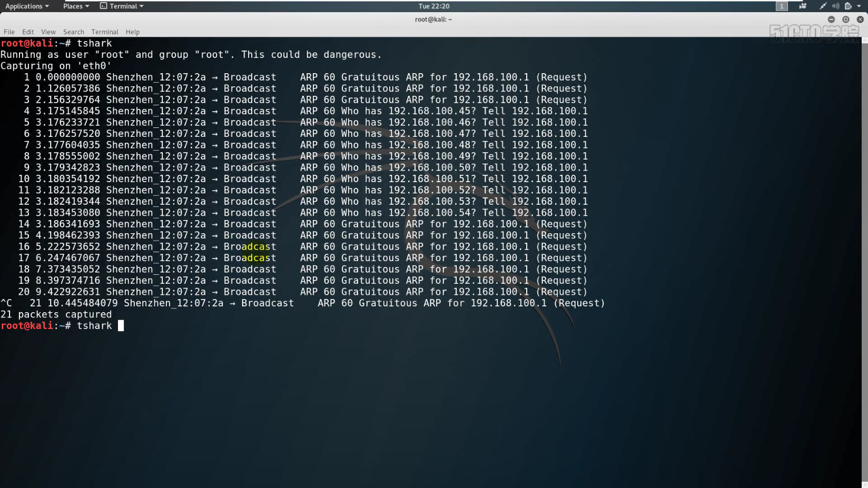Expand the Terminal dropdown in the top bar
Screen dimensions: 868x488
click(x=122, y=6)
